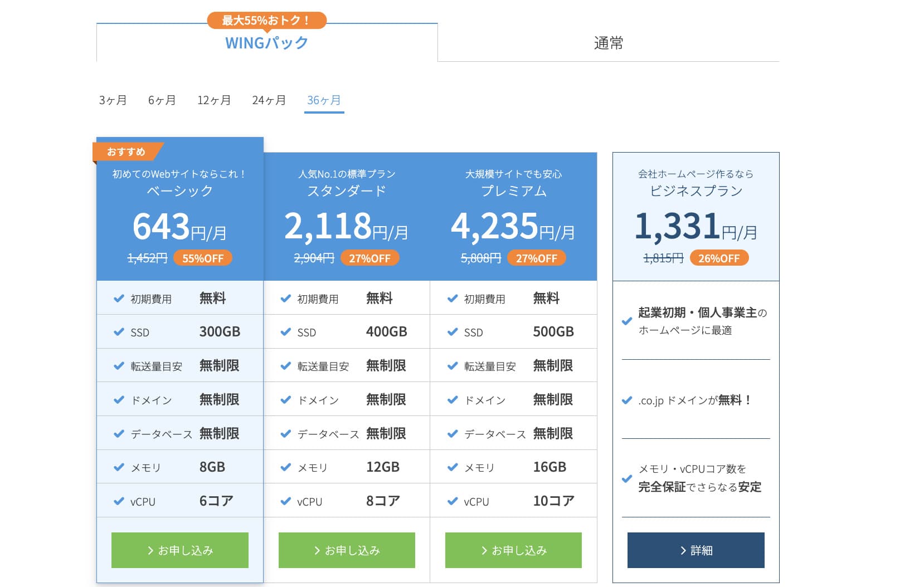
Task: Click the checkmark beside 起業初期・個人事業主
Action: [627, 321]
